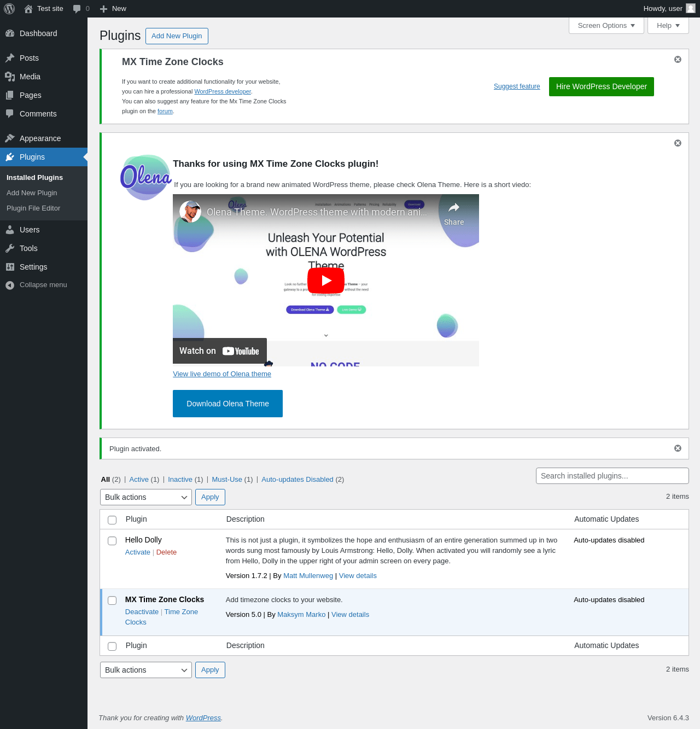Open Add New Plugin submenu item

pyautogui.click(x=32, y=193)
